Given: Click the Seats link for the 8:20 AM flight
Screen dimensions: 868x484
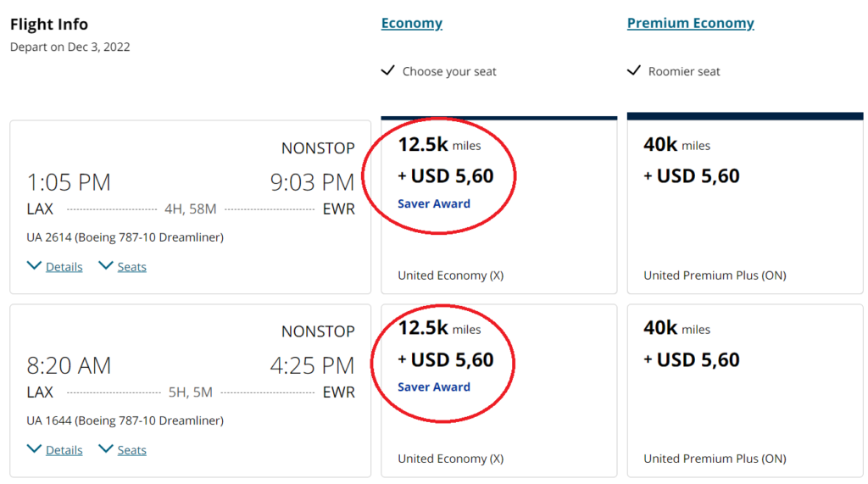Looking at the screenshot, I should coord(131,450).
